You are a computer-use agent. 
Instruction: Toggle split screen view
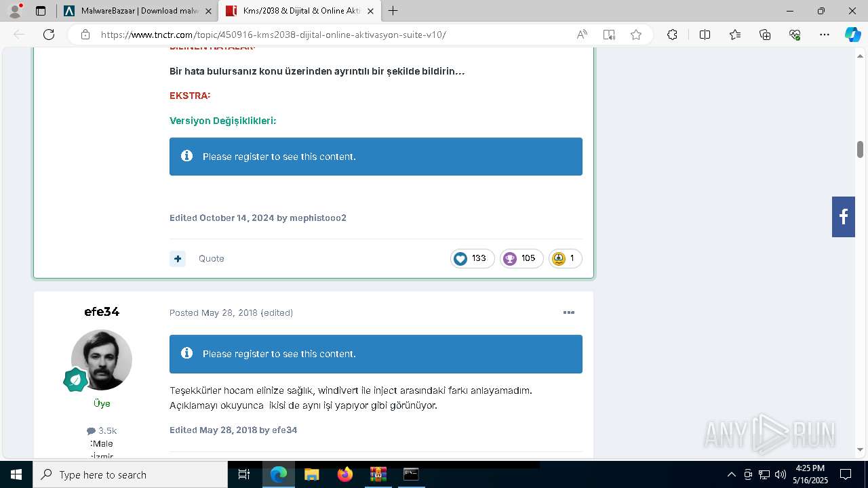tap(705, 35)
